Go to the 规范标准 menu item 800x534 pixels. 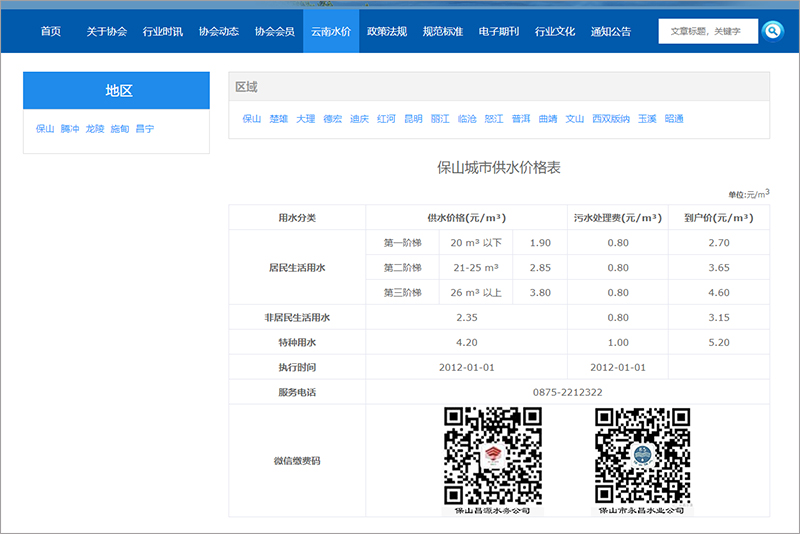tap(443, 31)
